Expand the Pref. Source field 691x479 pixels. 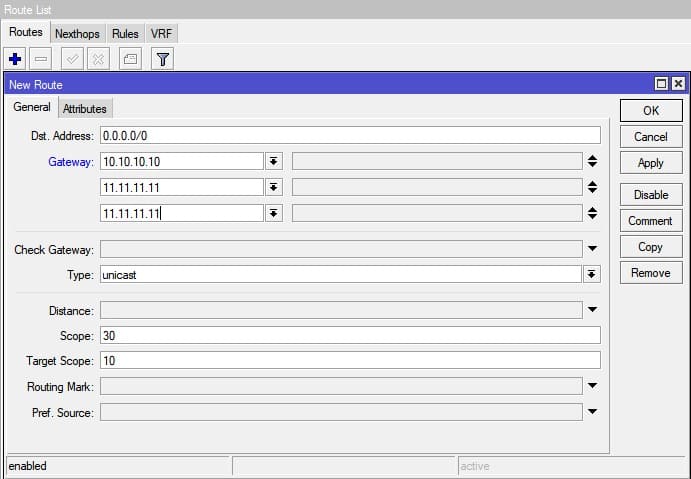coord(592,412)
